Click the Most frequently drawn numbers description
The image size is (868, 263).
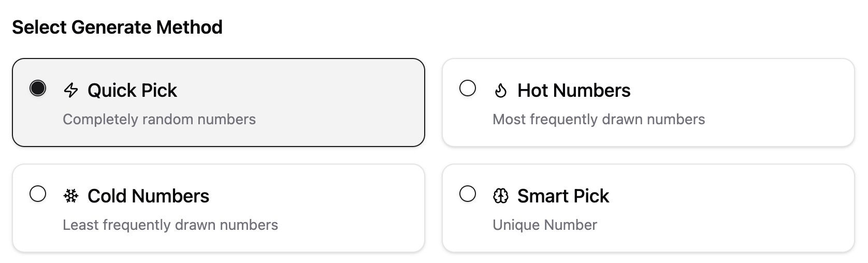599,120
